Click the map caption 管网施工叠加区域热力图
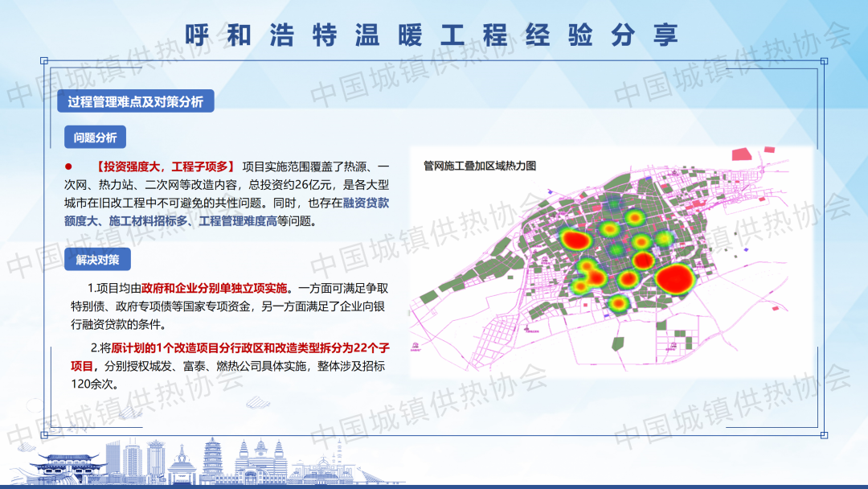This screenshot has width=868, height=489. (479, 166)
